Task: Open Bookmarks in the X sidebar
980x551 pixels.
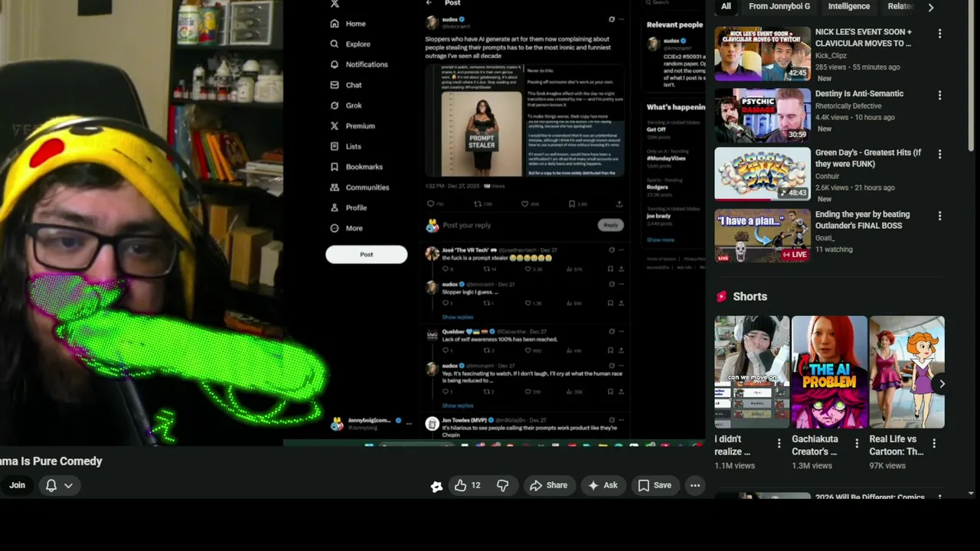Action: [x=356, y=167]
